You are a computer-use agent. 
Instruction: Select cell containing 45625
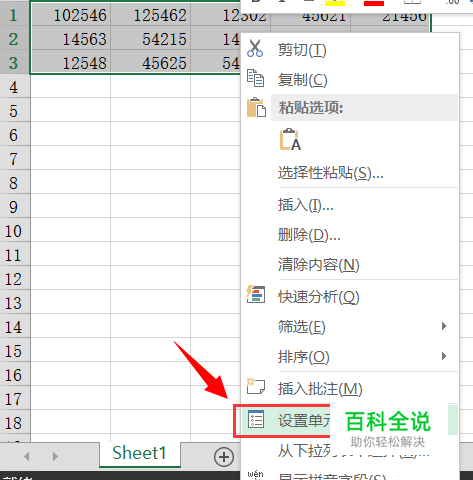point(151,63)
